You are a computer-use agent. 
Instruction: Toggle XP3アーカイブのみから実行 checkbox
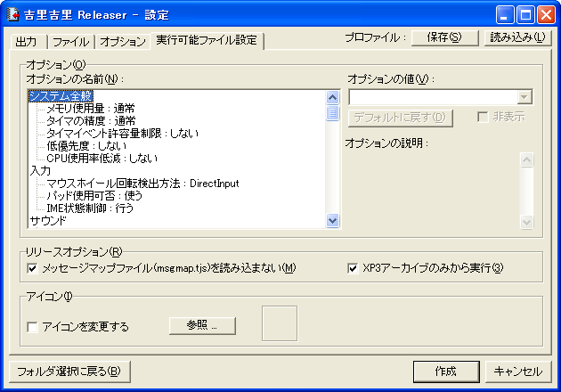(353, 268)
